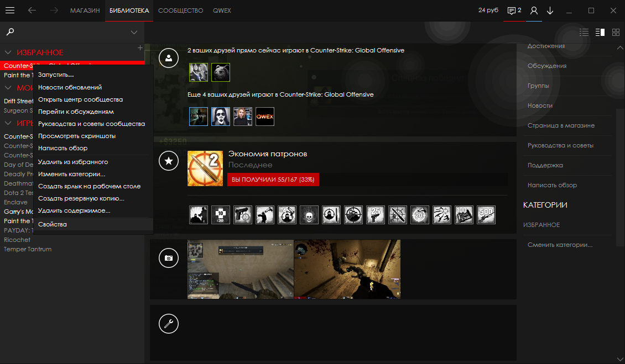The image size is (625, 364).
Task: Select the x4 achievement icon
Action: click(x=287, y=215)
